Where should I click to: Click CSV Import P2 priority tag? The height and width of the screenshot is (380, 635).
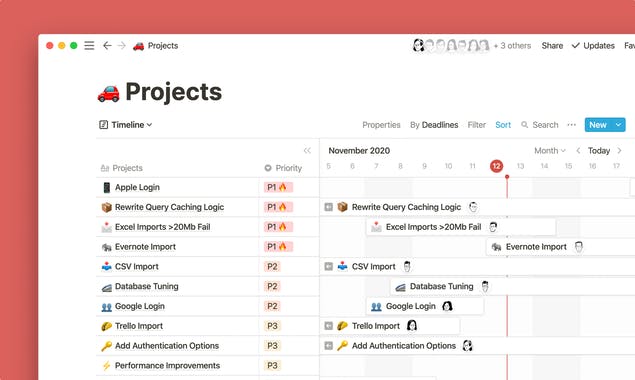[x=272, y=267]
